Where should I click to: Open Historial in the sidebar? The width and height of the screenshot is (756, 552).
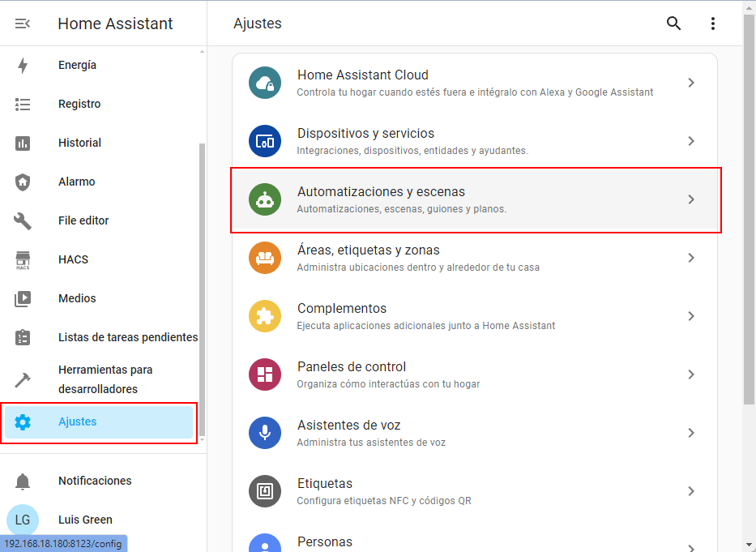79,143
